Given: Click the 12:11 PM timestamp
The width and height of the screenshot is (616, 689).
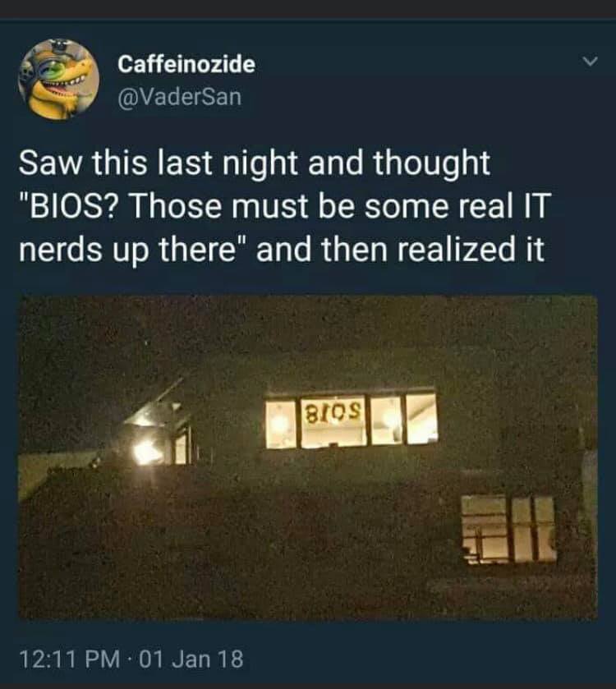Looking at the screenshot, I should pyautogui.click(x=69, y=659).
